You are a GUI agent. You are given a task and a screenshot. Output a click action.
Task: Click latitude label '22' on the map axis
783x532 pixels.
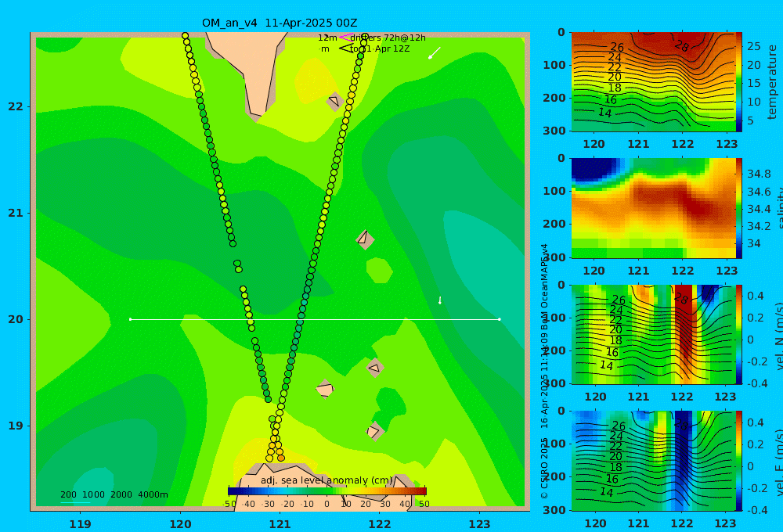(x=16, y=106)
